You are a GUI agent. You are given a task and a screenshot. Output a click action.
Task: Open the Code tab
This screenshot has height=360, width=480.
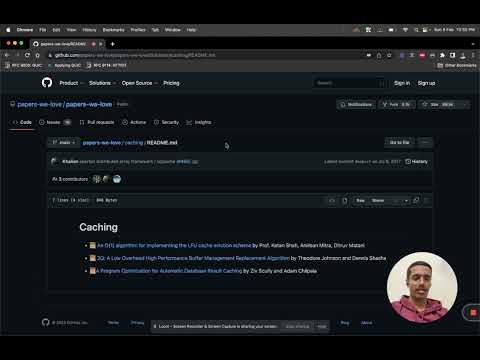[22, 122]
